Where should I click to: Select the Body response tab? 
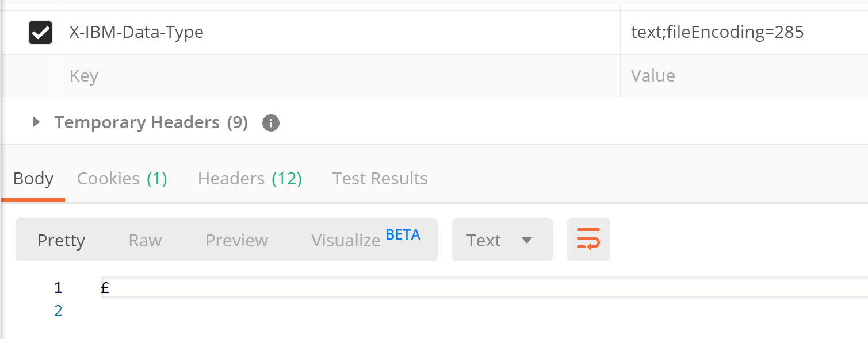33,178
